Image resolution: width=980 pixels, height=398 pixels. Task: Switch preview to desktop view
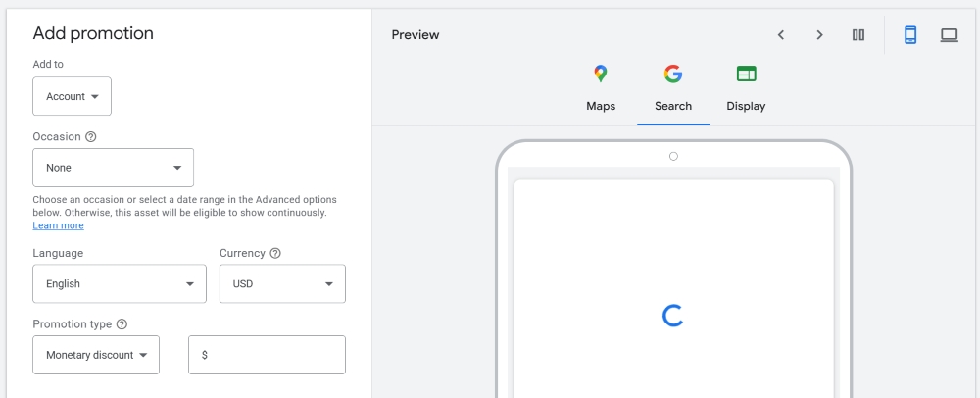tap(950, 35)
